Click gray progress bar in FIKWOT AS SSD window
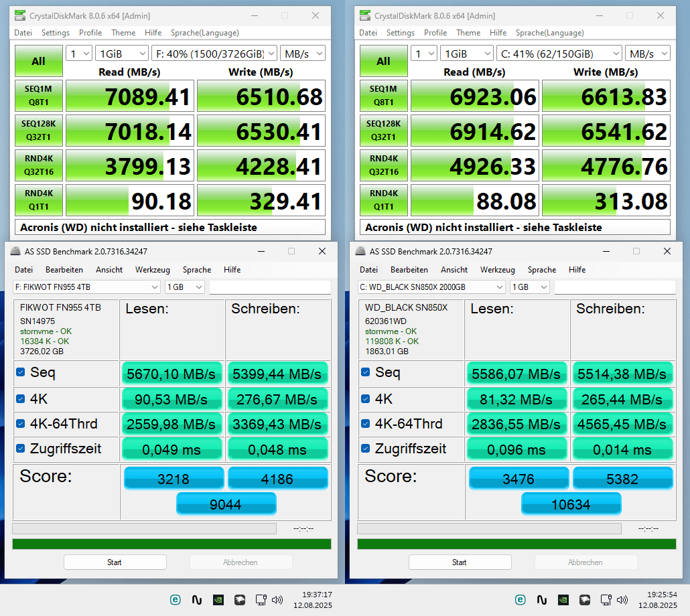 click(144, 528)
